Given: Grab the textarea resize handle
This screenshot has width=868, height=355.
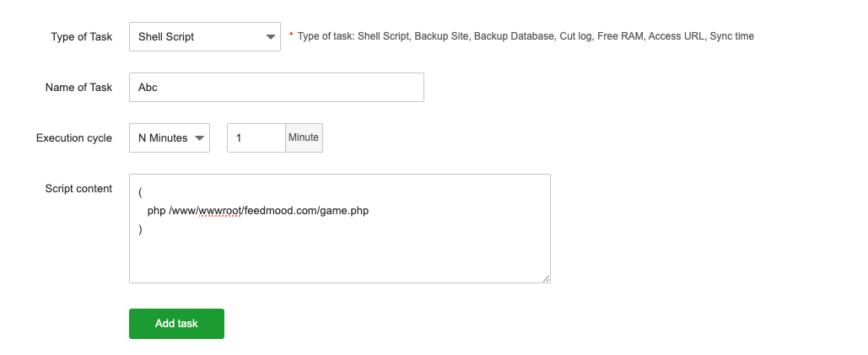Looking at the screenshot, I should 547,278.
